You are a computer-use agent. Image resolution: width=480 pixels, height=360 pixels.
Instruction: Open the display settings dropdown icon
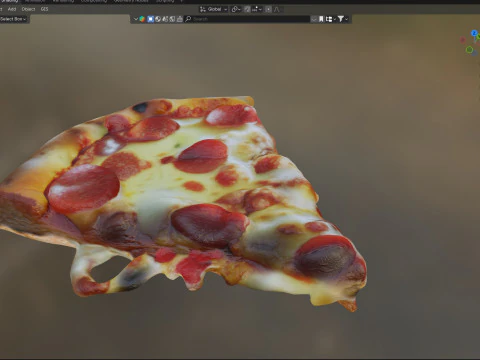[x=330, y=19]
